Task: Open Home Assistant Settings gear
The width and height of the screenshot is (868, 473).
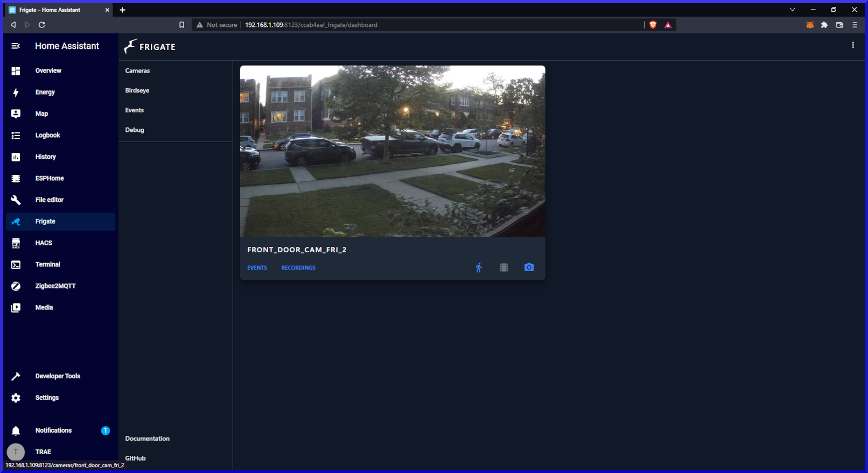Action: coord(16,398)
